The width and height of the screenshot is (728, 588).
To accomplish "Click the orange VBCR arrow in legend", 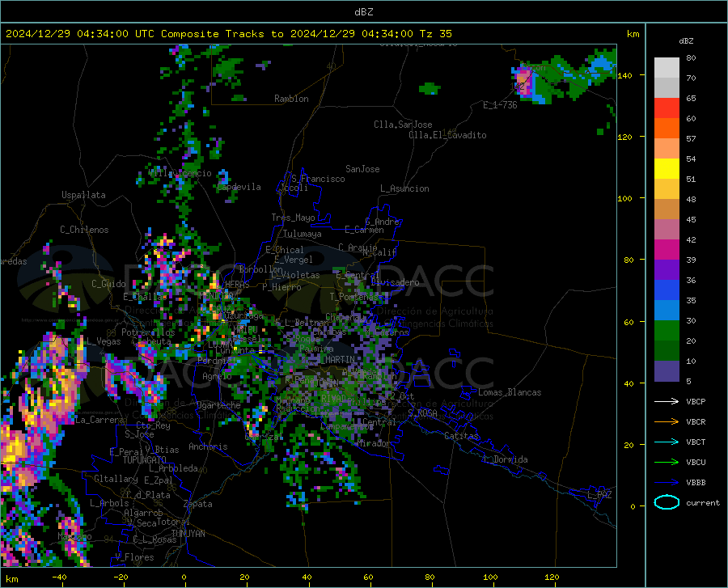I will click(667, 422).
